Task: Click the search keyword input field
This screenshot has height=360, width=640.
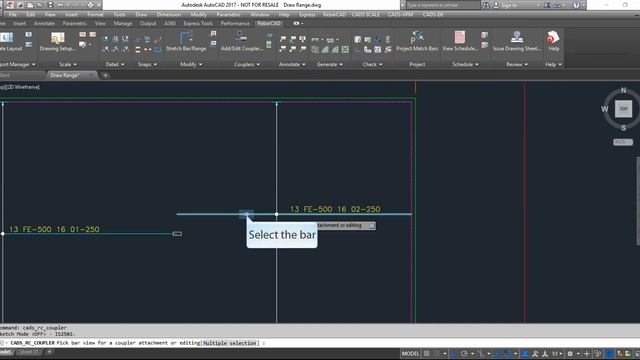Action: pos(443,5)
